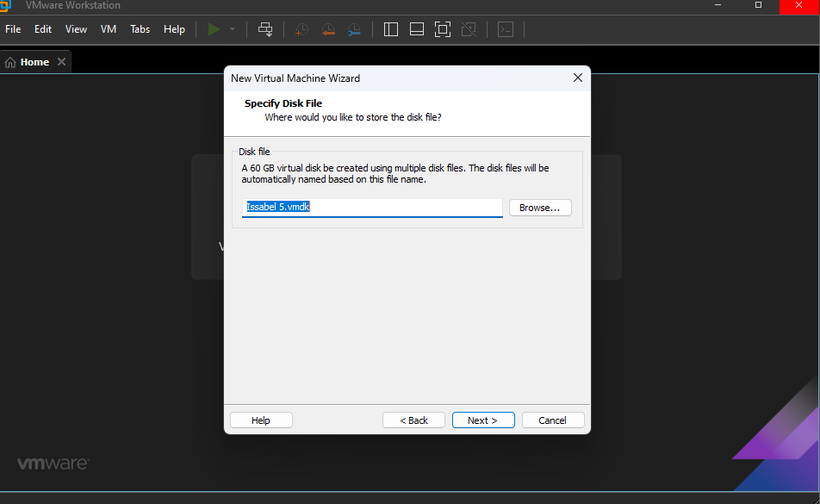The image size is (820, 504).
Task: Open the Tabs menu
Action: coord(140,29)
